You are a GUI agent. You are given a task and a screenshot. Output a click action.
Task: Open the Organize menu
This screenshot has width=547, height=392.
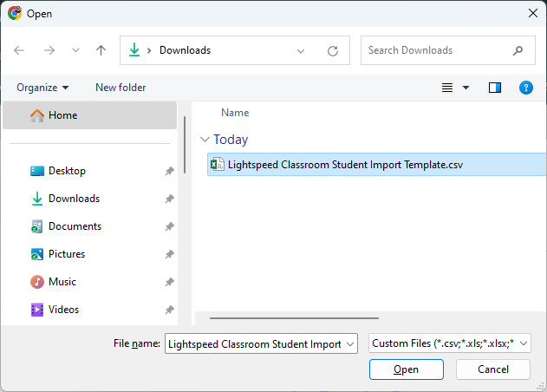click(x=42, y=88)
